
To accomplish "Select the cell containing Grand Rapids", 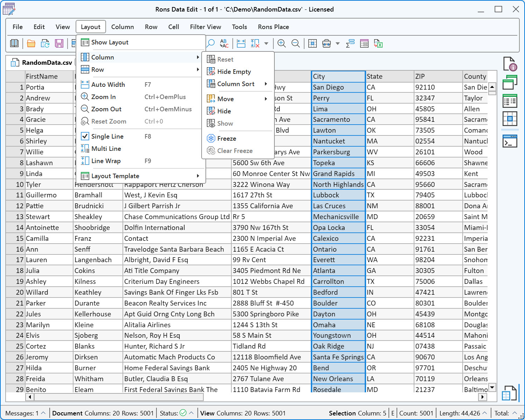I will tap(338, 174).
